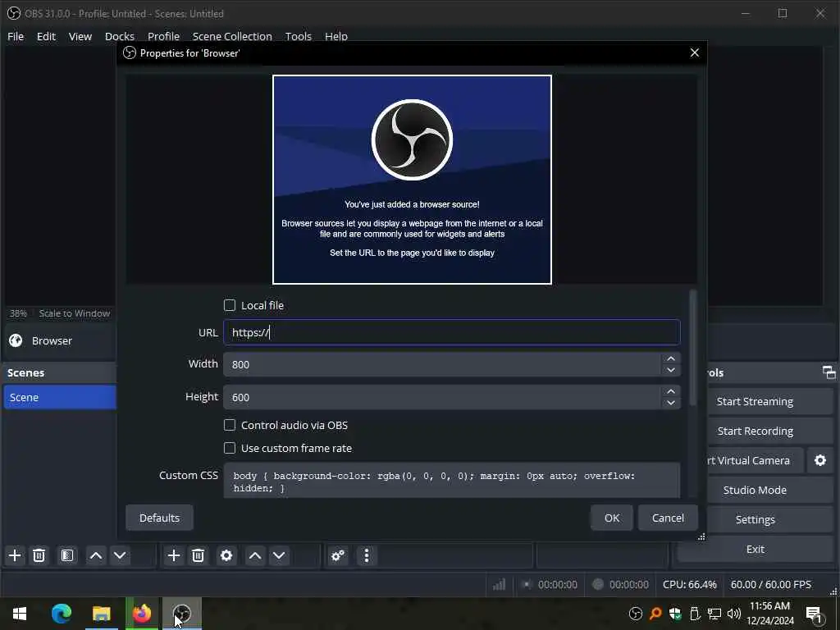This screenshot has height=630, width=840.
Task: Enable Use custom frame rate checkbox
Action: (230, 448)
